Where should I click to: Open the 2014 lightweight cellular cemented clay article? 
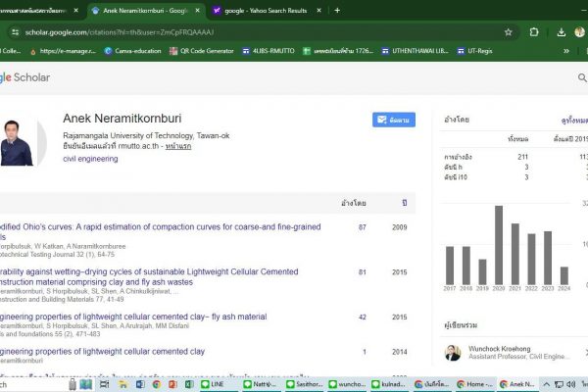pos(102,352)
